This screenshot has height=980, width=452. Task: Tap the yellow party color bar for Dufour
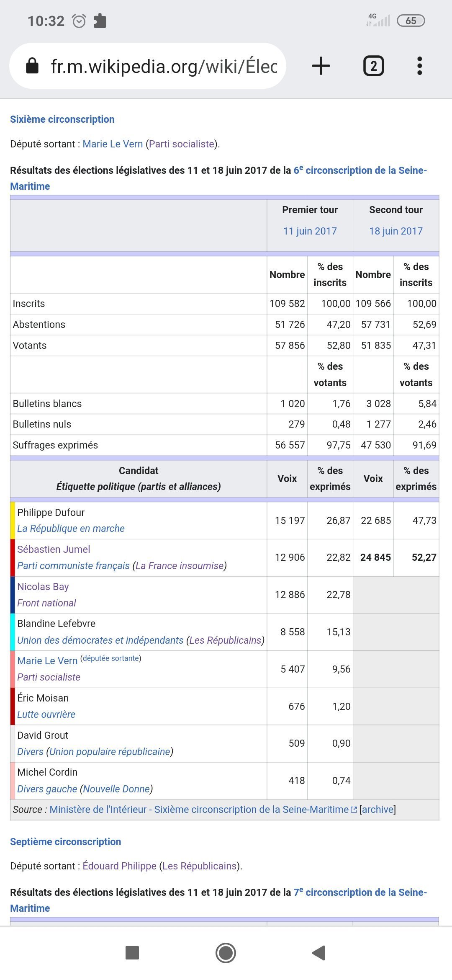13,520
